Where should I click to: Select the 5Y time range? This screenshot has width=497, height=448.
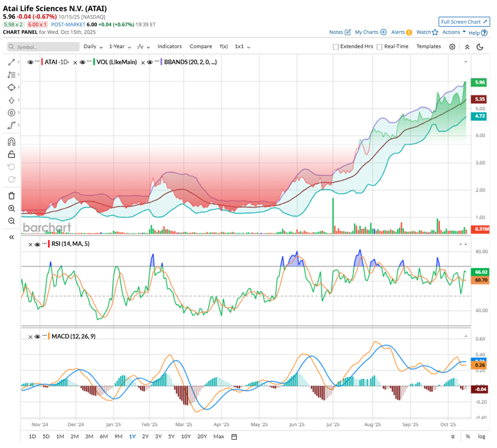(x=171, y=436)
